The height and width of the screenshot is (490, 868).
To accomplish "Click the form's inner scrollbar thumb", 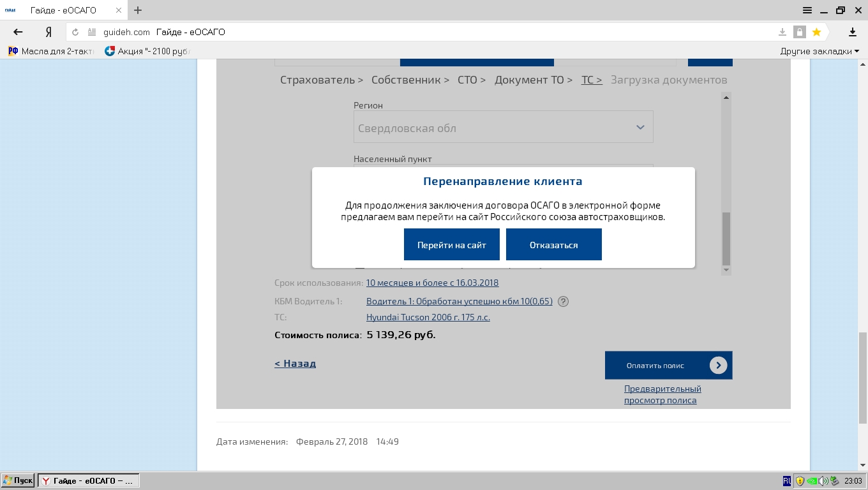I will pos(726,238).
